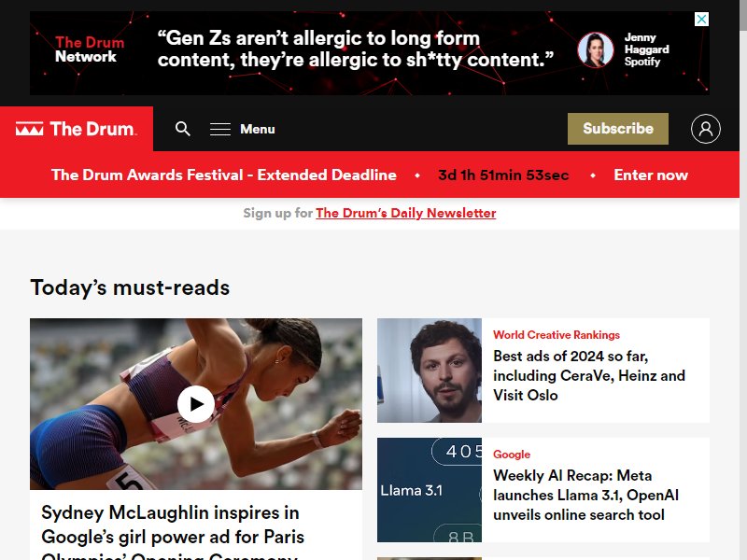Open The Drum's Daily Newsletter link
The image size is (747, 560).
405,213
